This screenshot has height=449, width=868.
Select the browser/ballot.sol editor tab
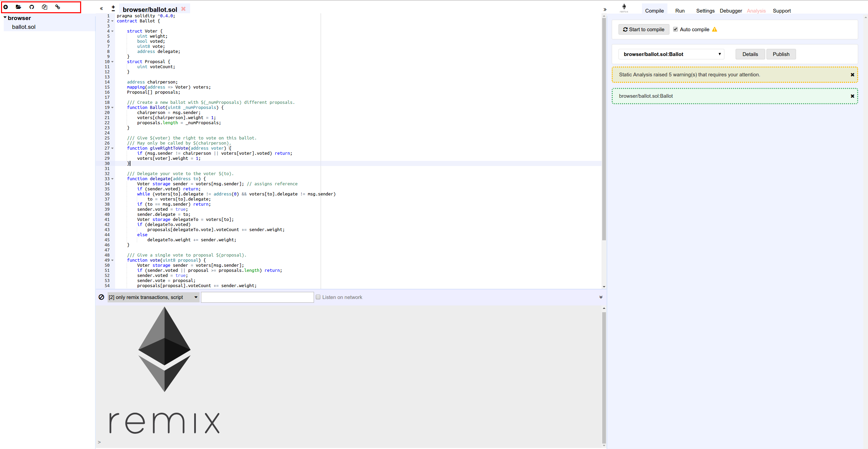pyautogui.click(x=150, y=10)
